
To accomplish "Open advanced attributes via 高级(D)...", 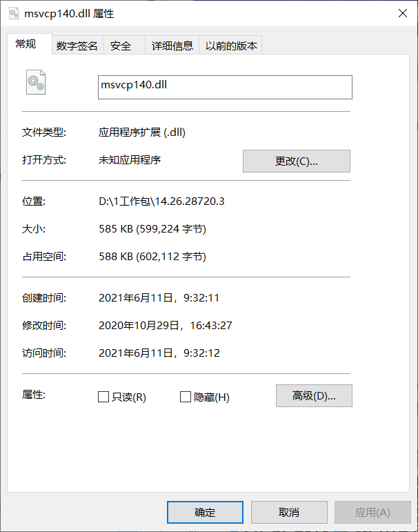I will pos(314,396).
